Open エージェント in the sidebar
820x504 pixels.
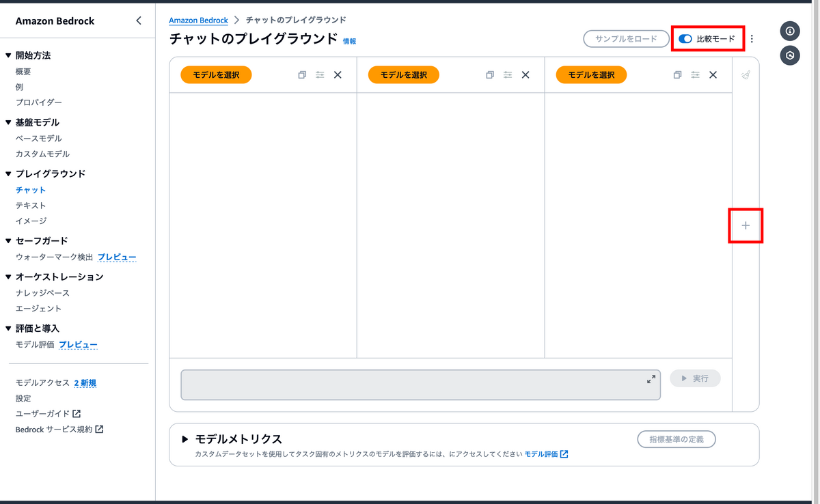coord(38,308)
